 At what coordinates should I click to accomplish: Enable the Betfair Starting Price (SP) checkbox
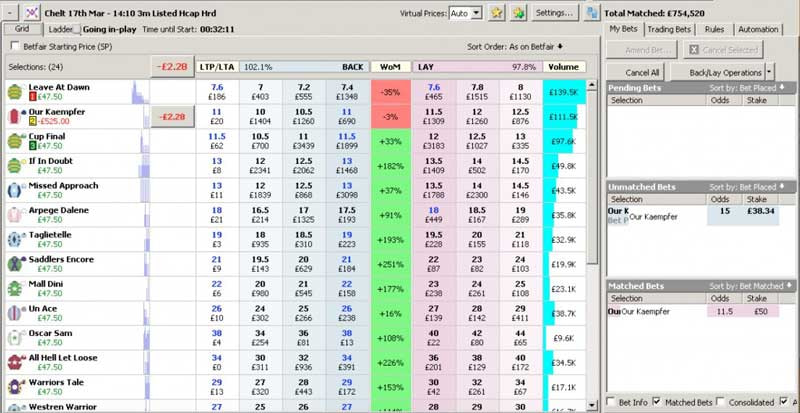[x=13, y=46]
